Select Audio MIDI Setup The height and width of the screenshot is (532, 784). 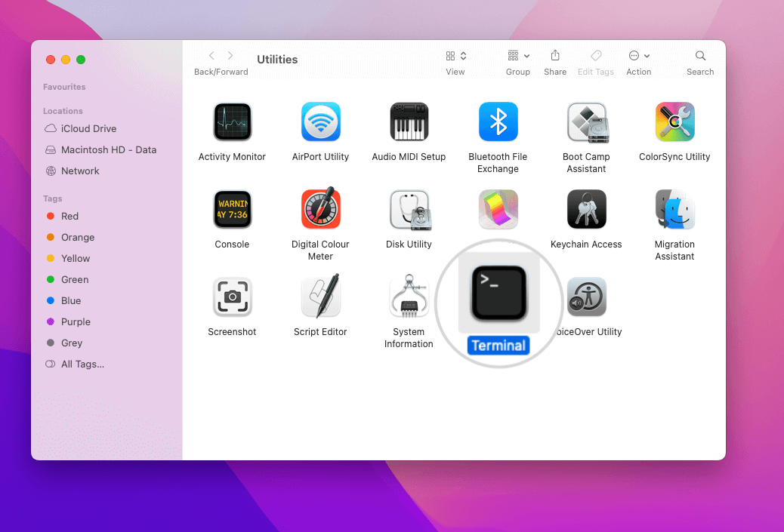tap(409, 121)
